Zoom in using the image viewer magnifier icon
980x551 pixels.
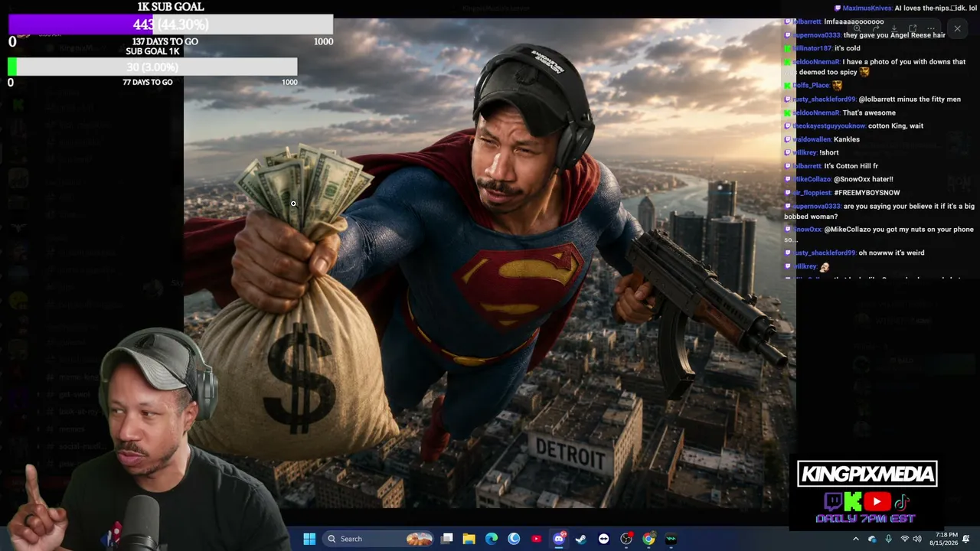[x=857, y=29]
